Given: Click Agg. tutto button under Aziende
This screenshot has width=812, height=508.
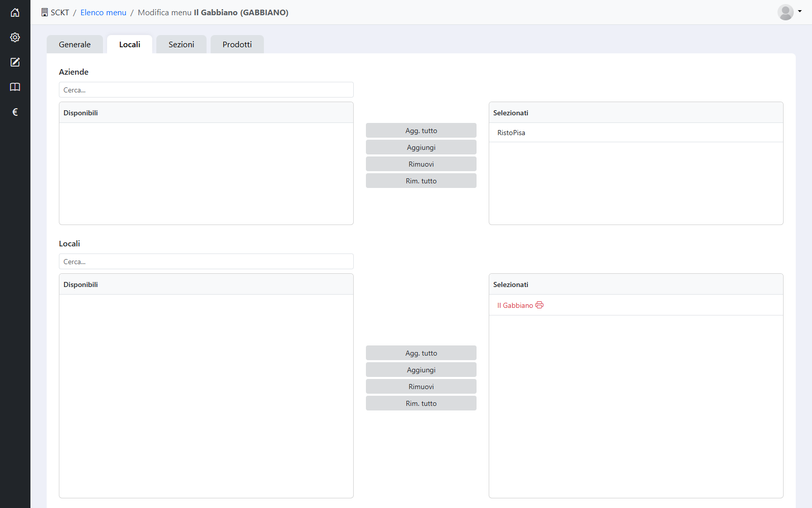Looking at the screenshot, I should (x=421, y=131).
